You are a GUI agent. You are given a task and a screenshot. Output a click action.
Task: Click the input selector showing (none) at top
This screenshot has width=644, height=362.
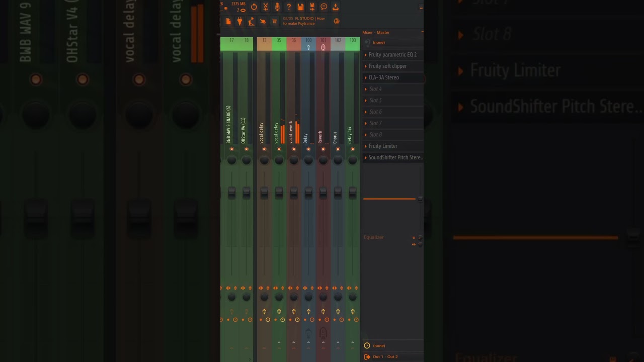[x=393, y=43]
